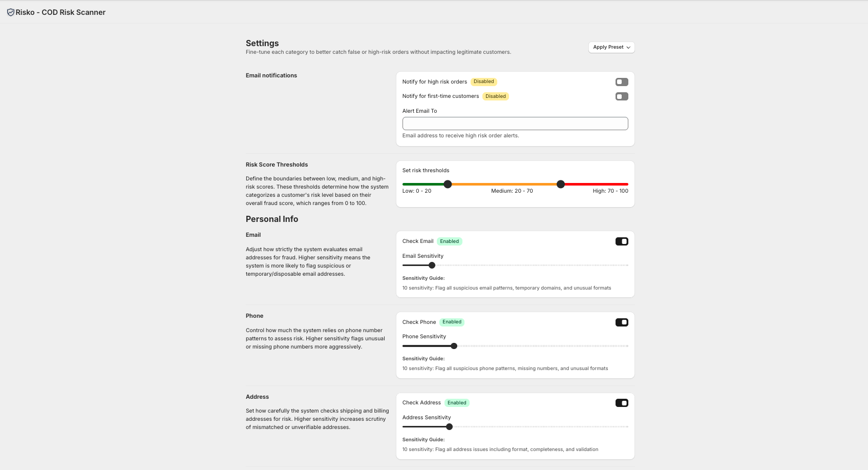Turn off the Check Phone toggle
The image size is (868, 470).
622,322
